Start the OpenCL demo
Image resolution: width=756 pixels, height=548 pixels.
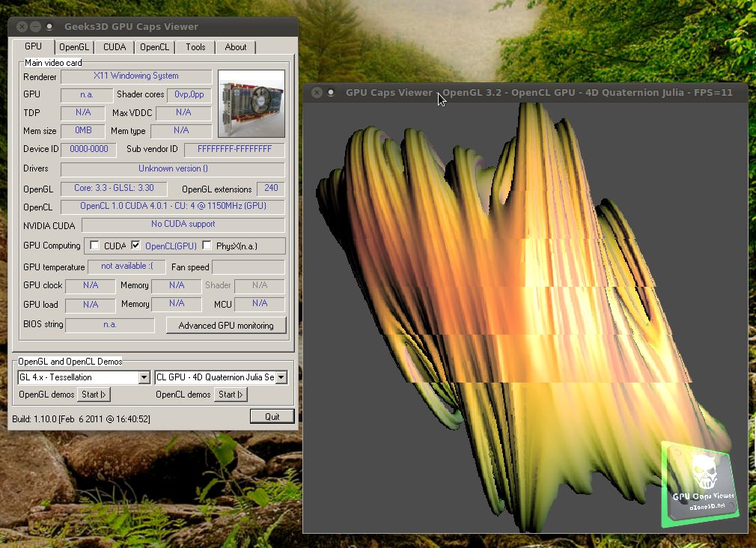(231, 394)
